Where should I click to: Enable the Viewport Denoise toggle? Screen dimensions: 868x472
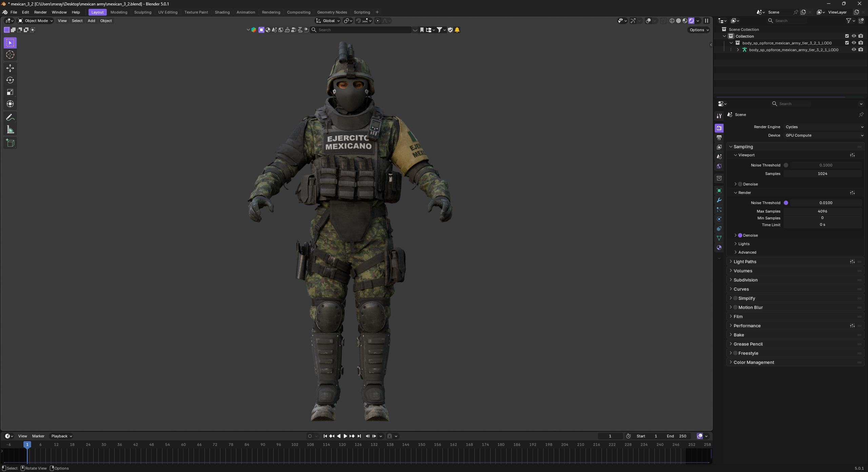click(740, 184)
